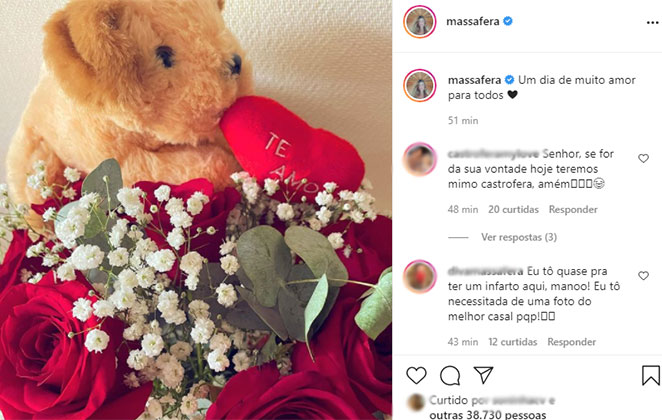
Task: Expand Ver respostas (3) replies
Action: 519,237
